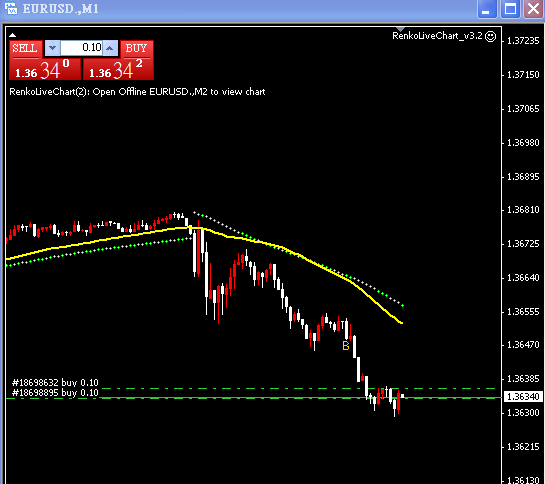
Task: Increase lot volume with up arrow
Action: 110,48
